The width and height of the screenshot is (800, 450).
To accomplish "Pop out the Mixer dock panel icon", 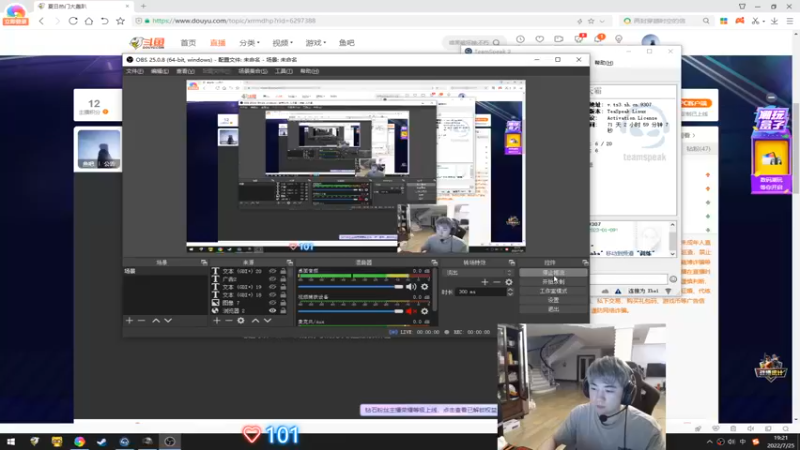I will point(434,262).
